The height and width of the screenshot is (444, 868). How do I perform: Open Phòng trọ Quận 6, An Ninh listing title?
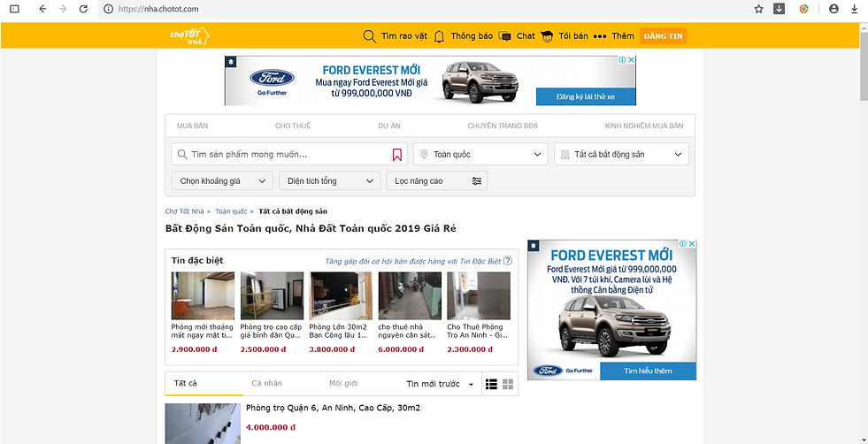[x=334, y=408]
